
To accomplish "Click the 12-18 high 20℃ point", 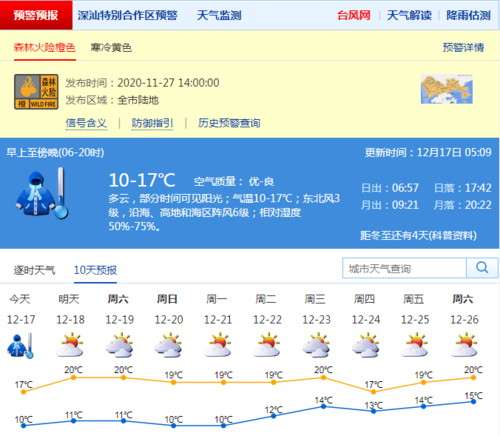I will [73, 377].
